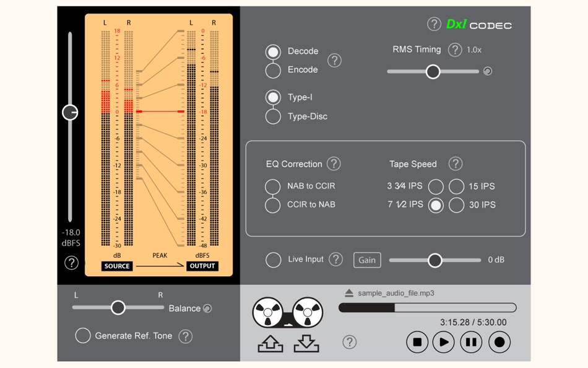Pause the audio playback
The width and height of the screenshot is (588, 368).
471,342
